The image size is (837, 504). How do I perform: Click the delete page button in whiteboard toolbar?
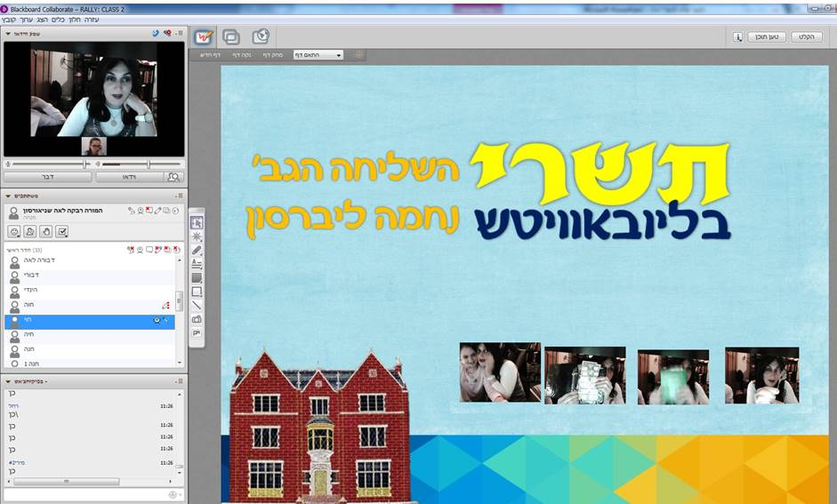(x=273, y=55)
